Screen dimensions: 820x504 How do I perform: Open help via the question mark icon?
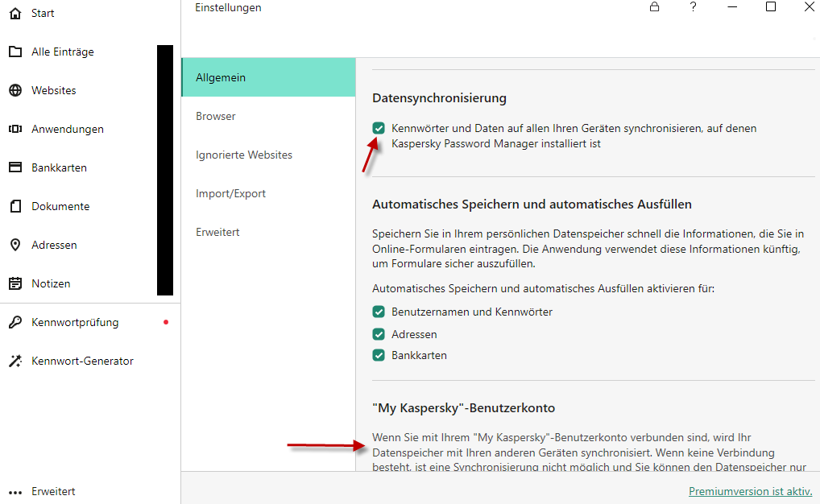693,6
